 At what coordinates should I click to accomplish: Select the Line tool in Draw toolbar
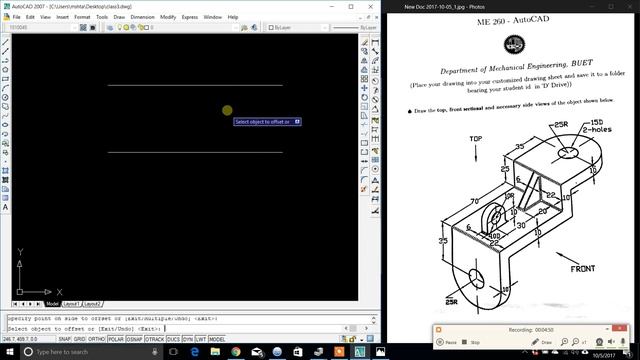(5, 42)
